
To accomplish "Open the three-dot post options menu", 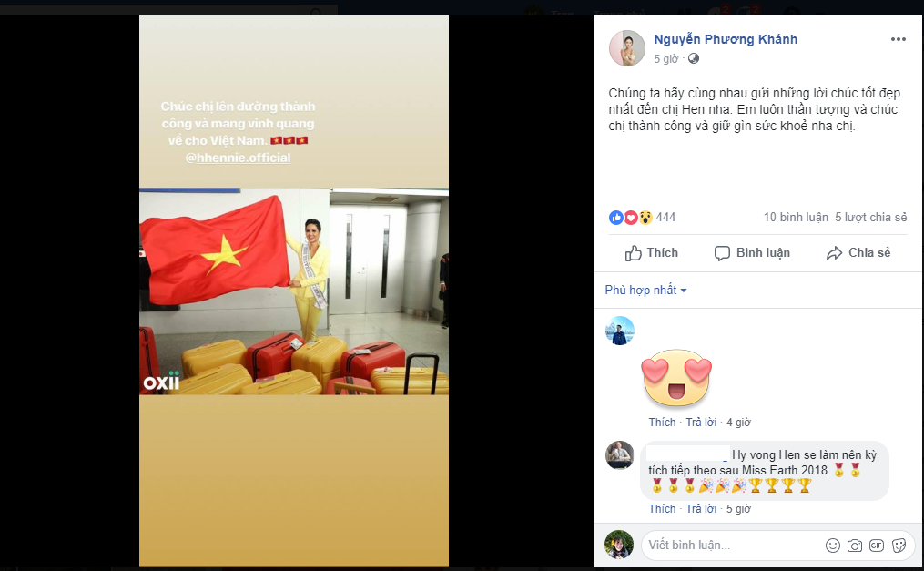I will [x=899, y=39].
